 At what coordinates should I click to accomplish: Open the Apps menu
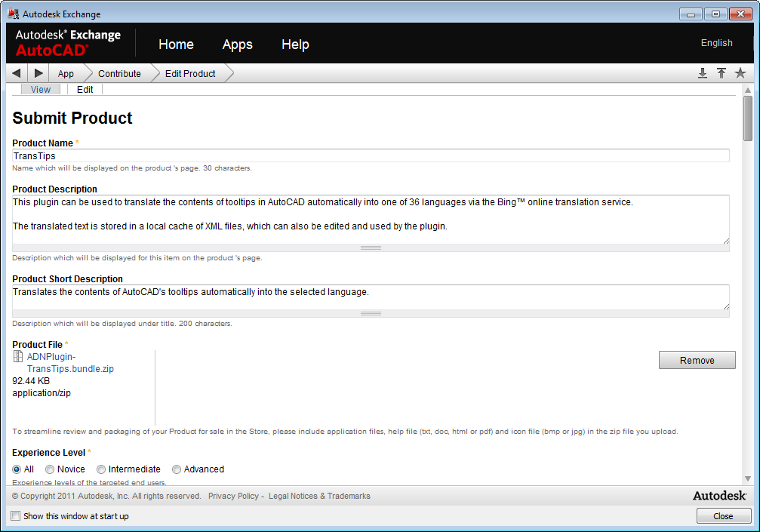click(237, 45)
